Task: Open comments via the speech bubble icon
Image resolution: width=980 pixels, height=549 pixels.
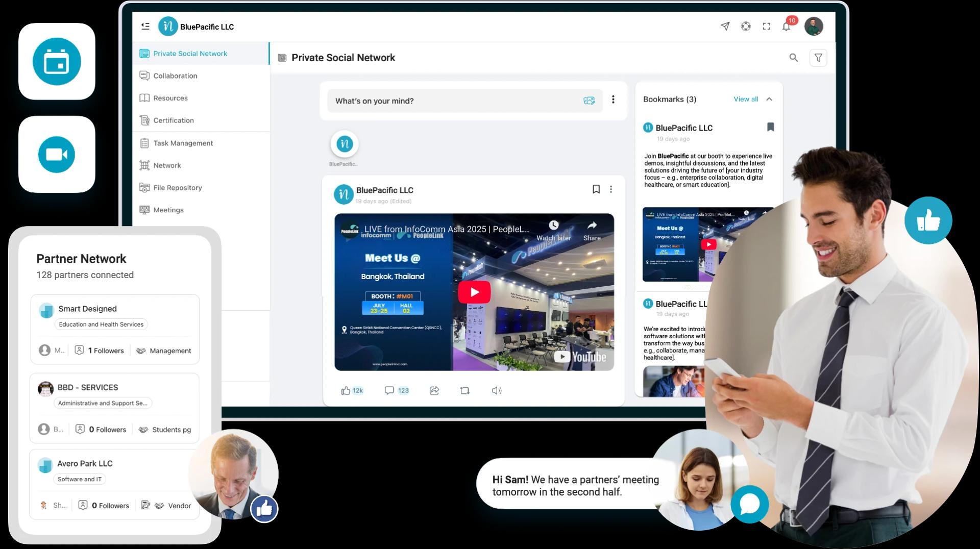Action: 390,390
